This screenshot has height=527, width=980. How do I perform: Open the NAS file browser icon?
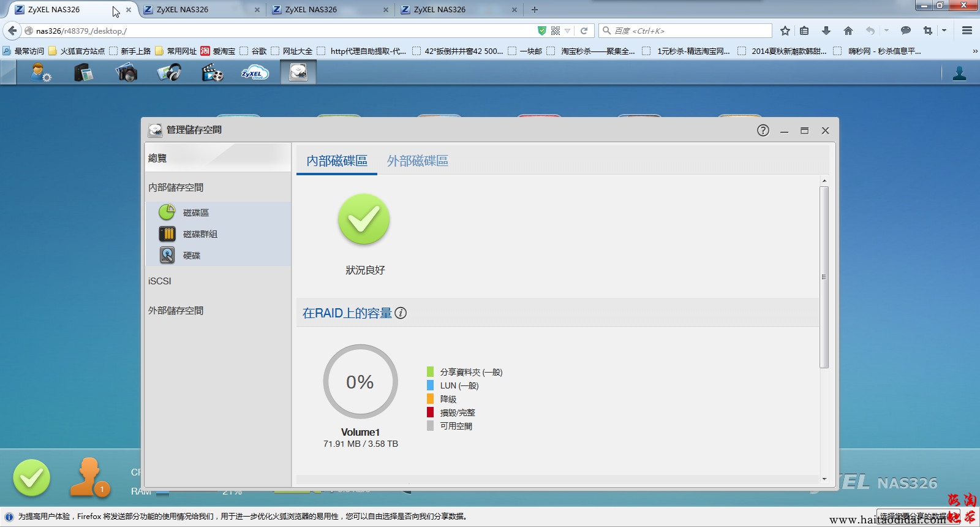(83, 73)
